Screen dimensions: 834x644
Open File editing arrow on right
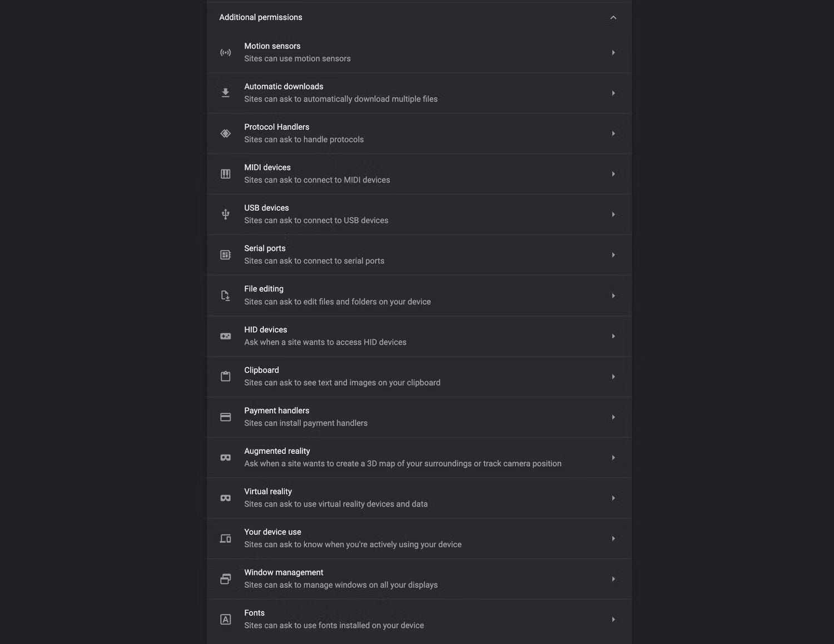[x=613, y=296]
